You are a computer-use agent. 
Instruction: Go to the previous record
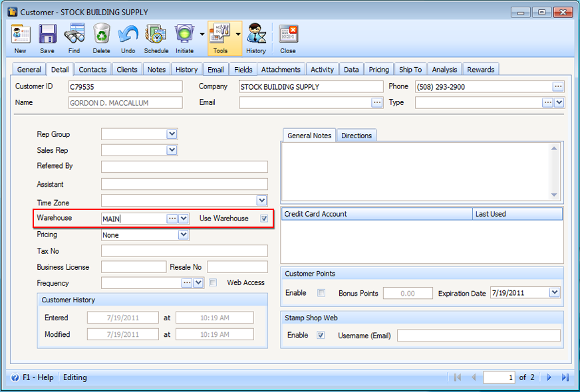click(474, 377)
